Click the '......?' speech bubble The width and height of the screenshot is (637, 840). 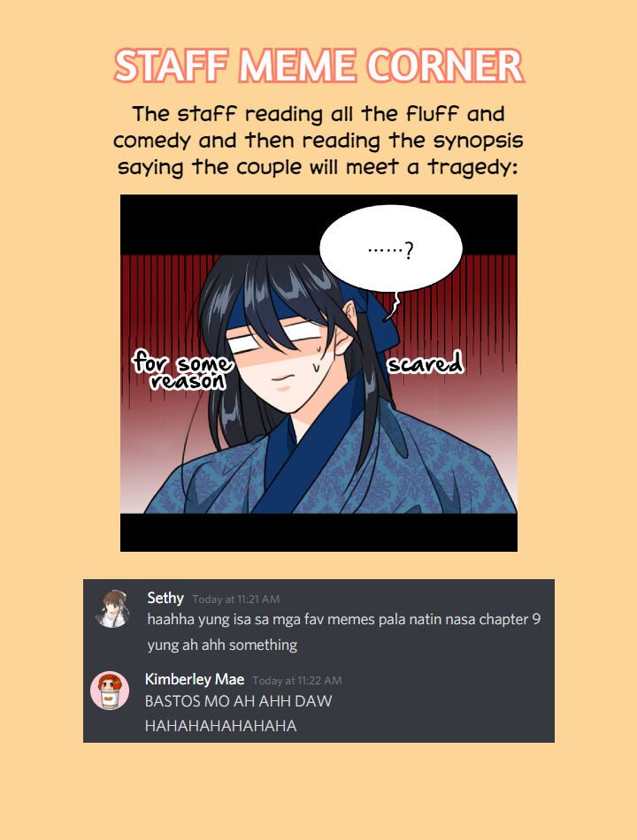pyautogui.click(x=391, y=248)
